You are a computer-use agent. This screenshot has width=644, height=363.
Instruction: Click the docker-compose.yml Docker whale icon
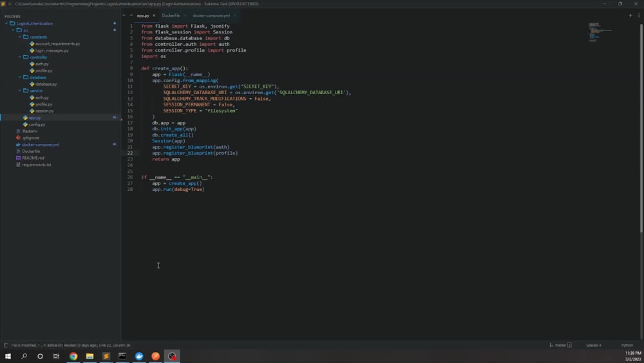click(18, 144)
